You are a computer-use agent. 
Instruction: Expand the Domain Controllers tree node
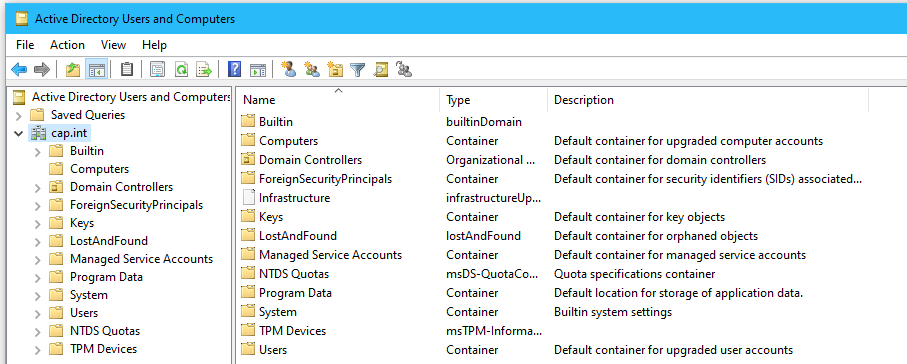[38, 187]
